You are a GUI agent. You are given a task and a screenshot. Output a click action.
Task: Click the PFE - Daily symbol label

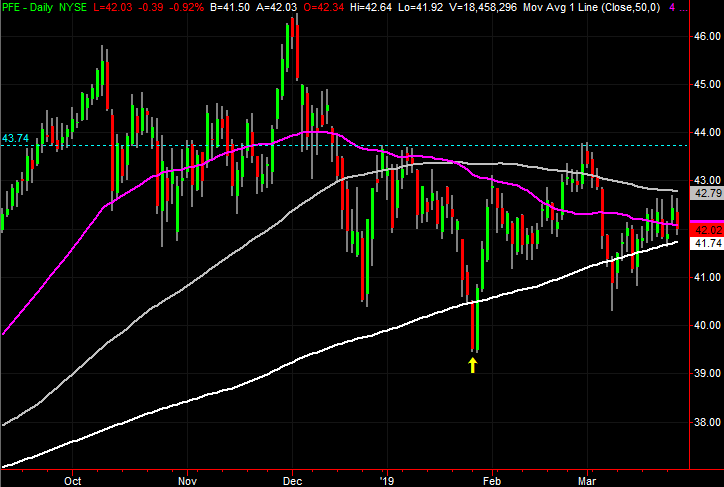pyautogui.click(x=27, y=7)
